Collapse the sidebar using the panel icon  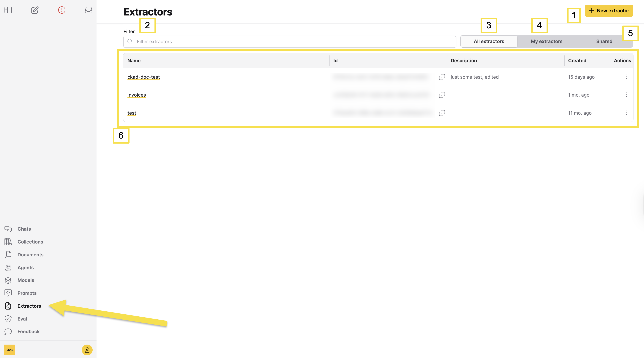coord(8,10)
